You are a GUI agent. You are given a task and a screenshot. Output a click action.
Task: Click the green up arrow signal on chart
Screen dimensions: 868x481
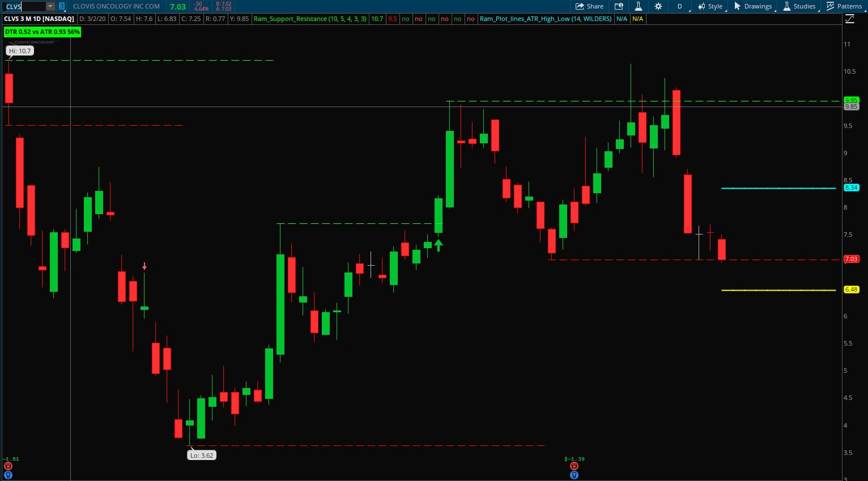coord(438,245)
